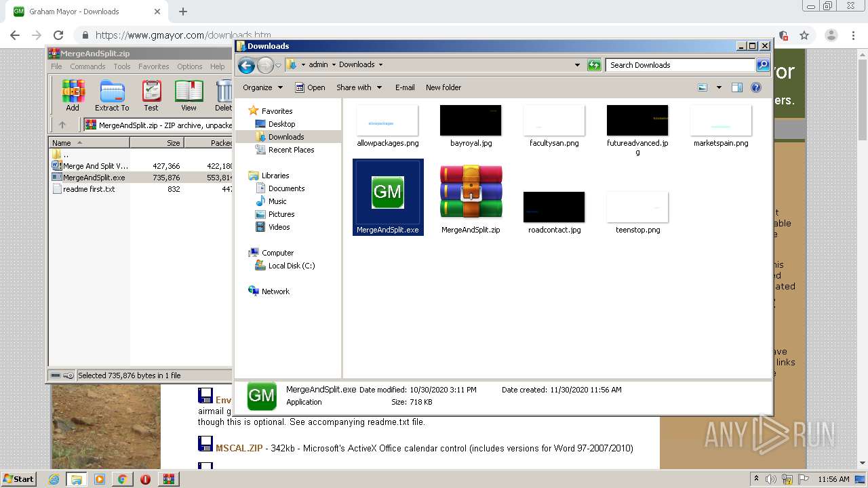This screenshot has width=868, height=488.
Task: Open the Windows Start button
Action: point(18,479)
